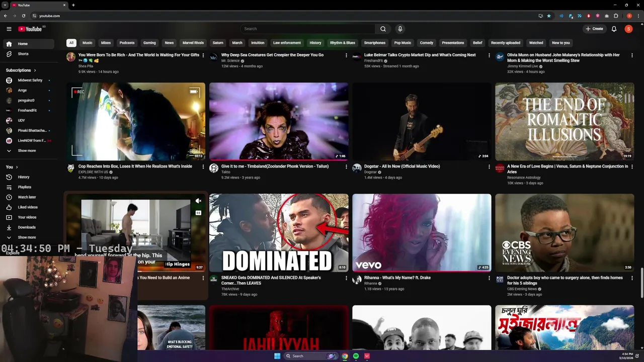Open History in the left sidebar
Image resolution: width=644 pixels, height=362 pixels.
coord(29,177)
